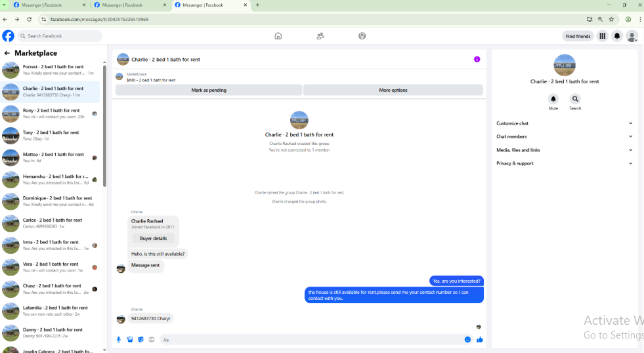
Task: Expand Media, files and links section
Action: point(565,150)
